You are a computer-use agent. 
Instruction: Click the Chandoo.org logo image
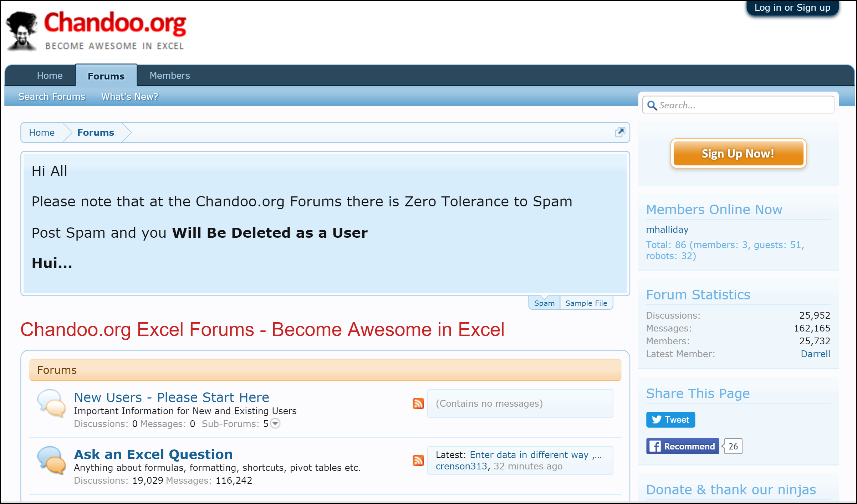[x=96, y=31]
